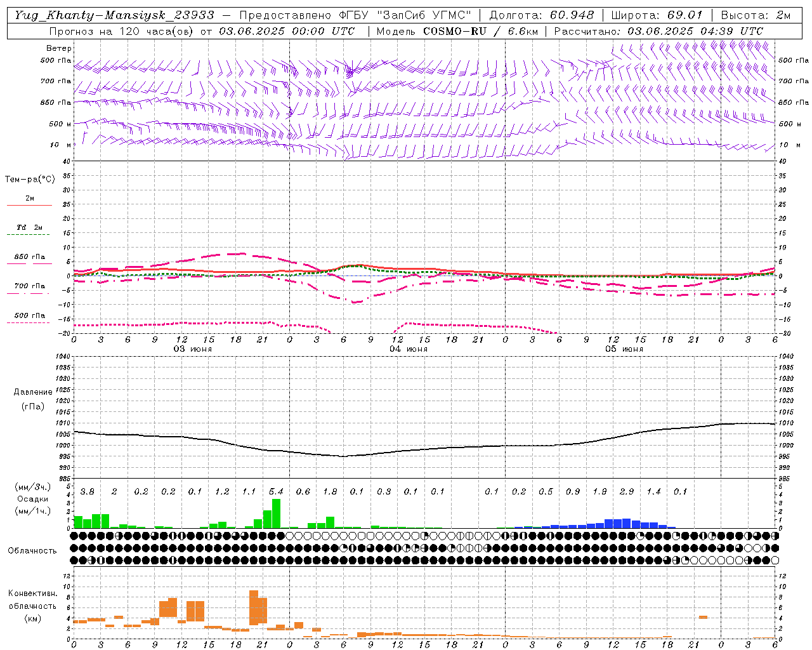
Task: Click the 'Высота: 2м' header field
Action: click(x=756, y=15)
